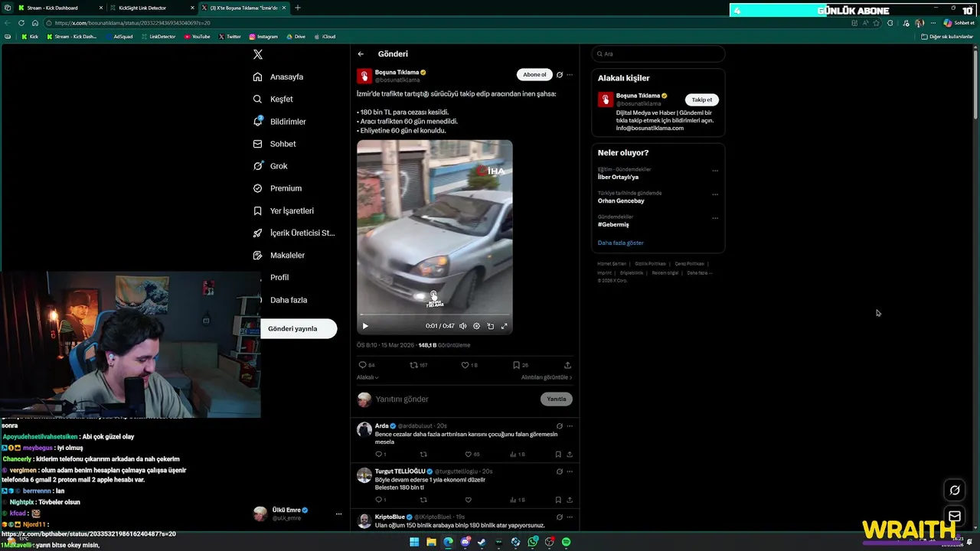
Task: Click the Yanıtla reply button
Action: [x=557, y=399]
